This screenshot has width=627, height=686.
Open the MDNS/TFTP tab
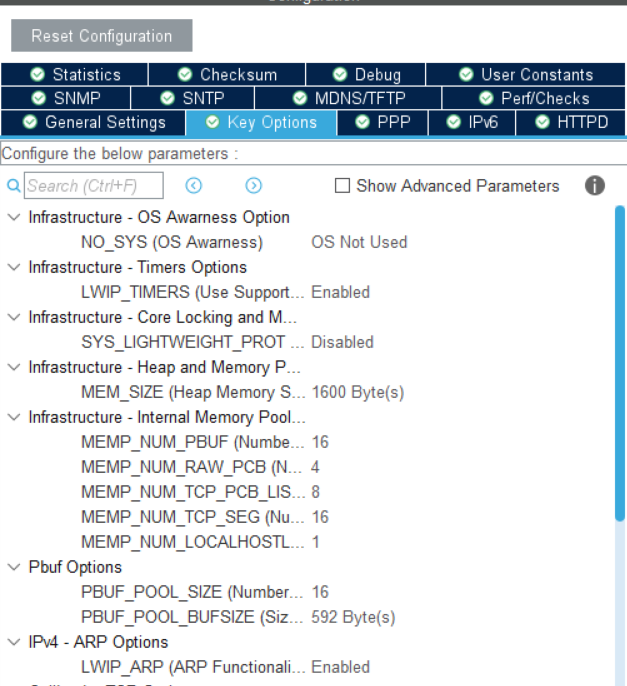click(348, 98)
